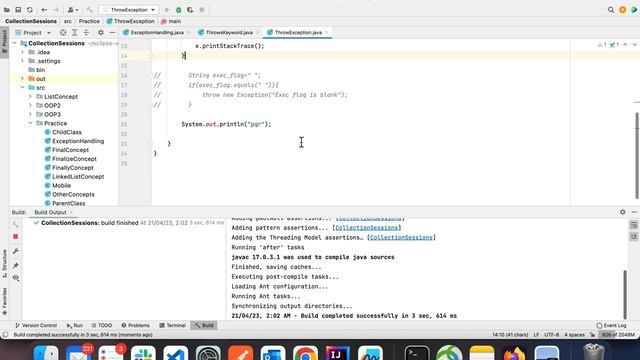Expand the OOP2 package
The height and width of the screenshot is (360, 640).
coord(30,106)
